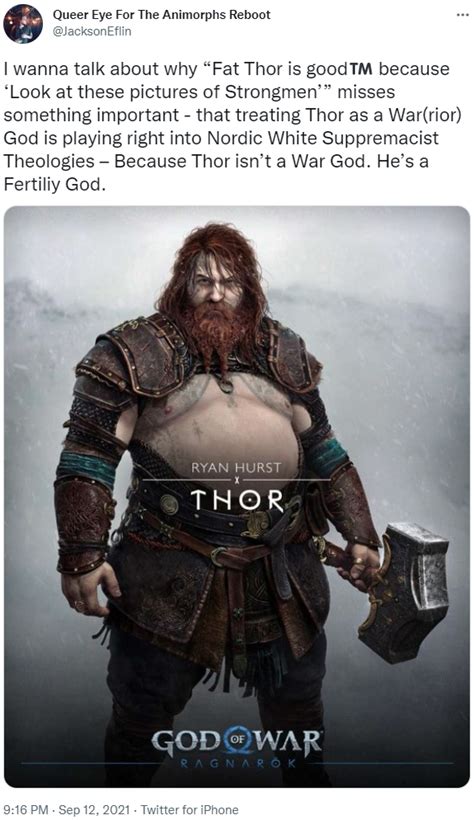The image size is (474, 820).
Task: Open the tweet's more options ellipsis
Action: point(462,15)
